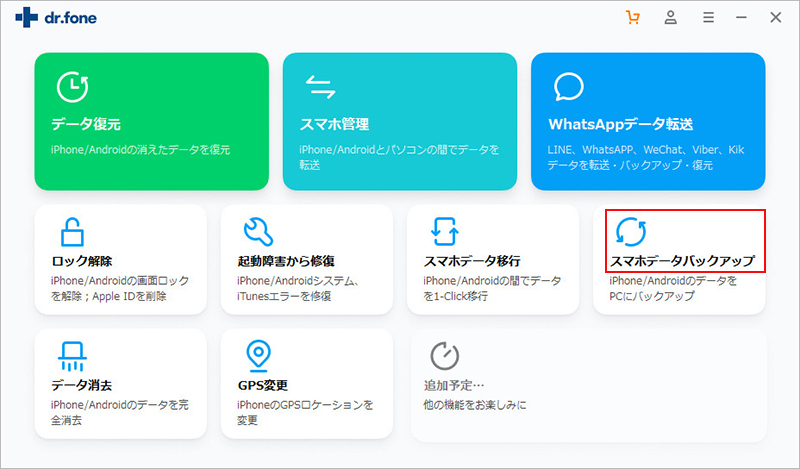Open the データ復元 green tile
The image size is (800, 469).
tap(151, 121)
